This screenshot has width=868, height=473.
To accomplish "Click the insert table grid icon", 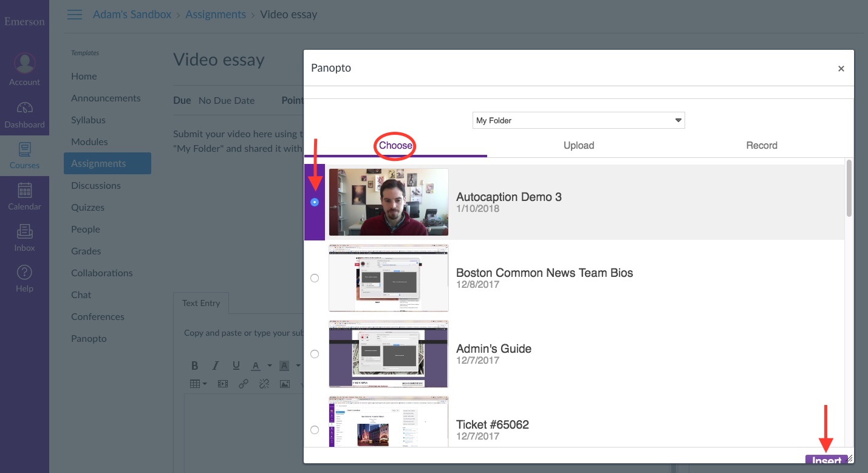I will (195, 384).
